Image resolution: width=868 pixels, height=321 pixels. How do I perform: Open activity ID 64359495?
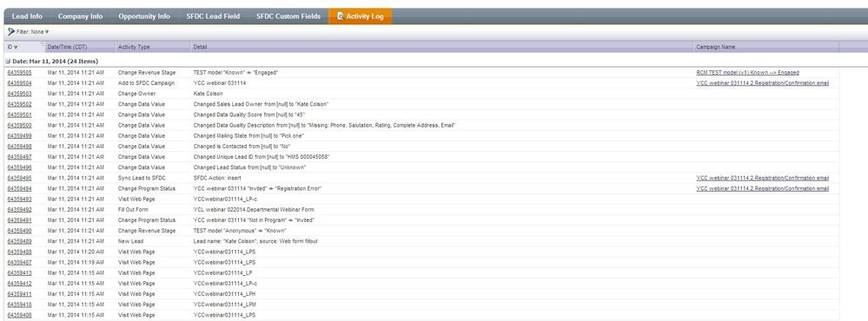pos(19,178)
